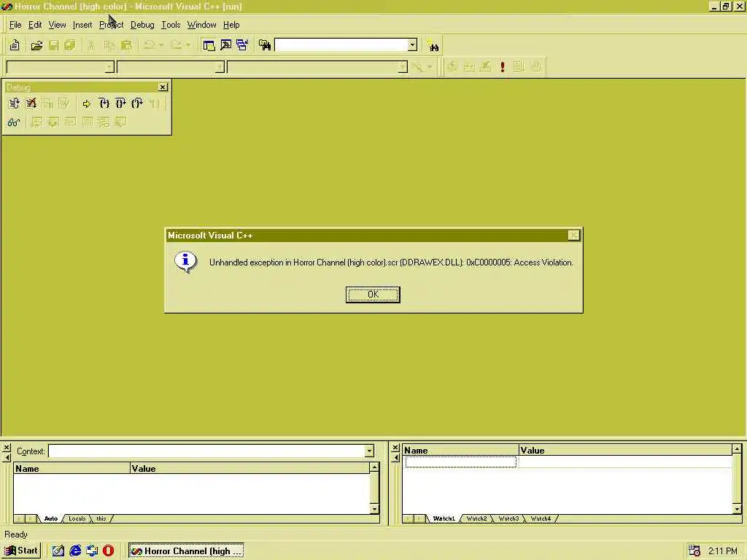747x560 pixels.
Task: Launch Opera from the quick launch bar
Action: 108,551
